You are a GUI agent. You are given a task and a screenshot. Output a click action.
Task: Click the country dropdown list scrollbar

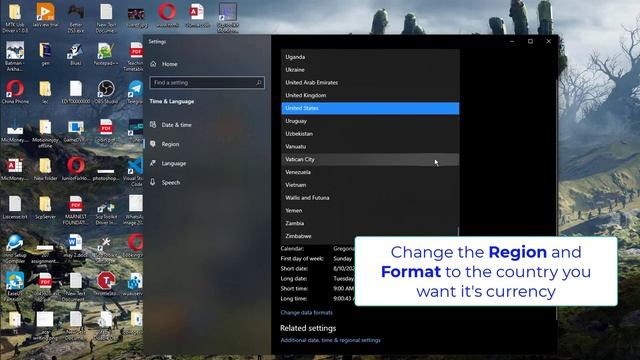(458, 231)
